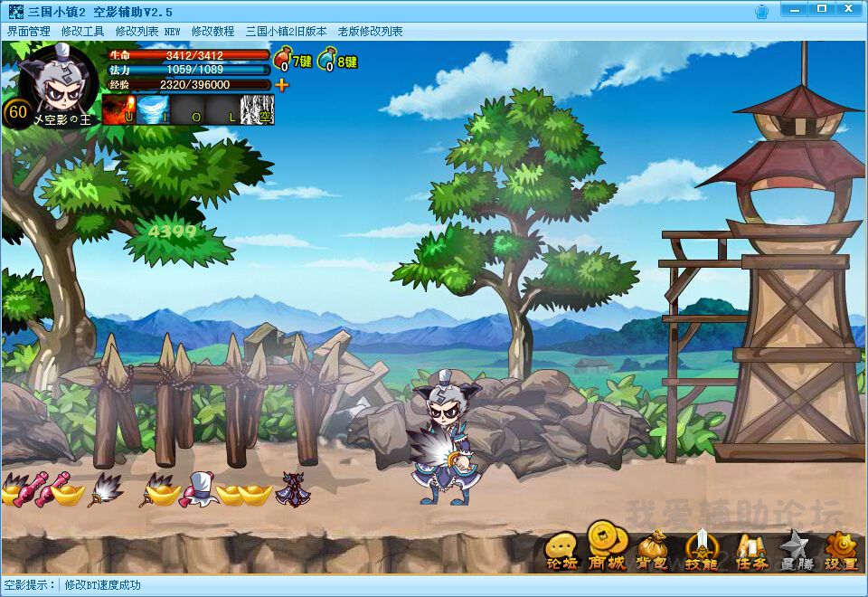Open the 老版修改列表 menu
The image size is (868, 597).
pyautogui.click(x=370, y=32)
